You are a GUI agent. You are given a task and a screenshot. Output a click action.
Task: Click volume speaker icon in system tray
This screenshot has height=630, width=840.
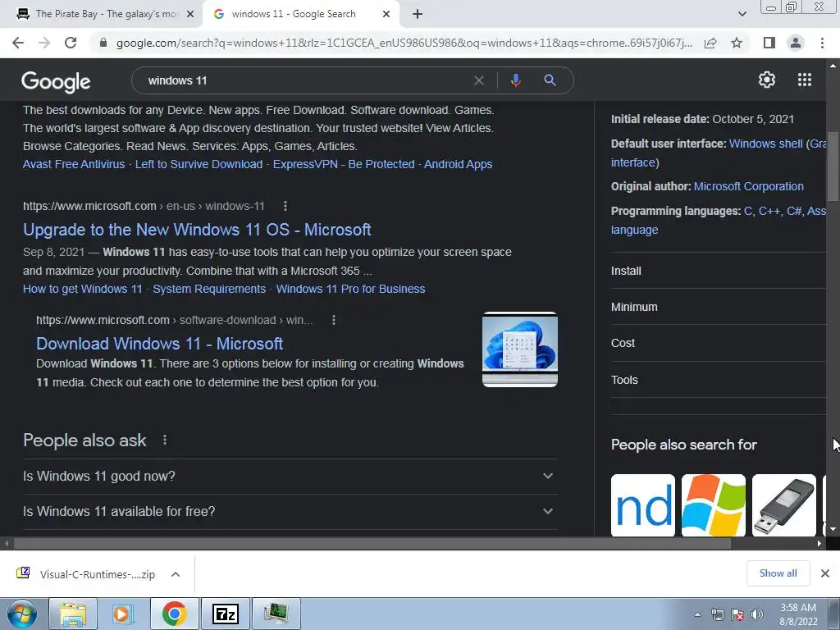pyautogui.click(x=757, y=614)
